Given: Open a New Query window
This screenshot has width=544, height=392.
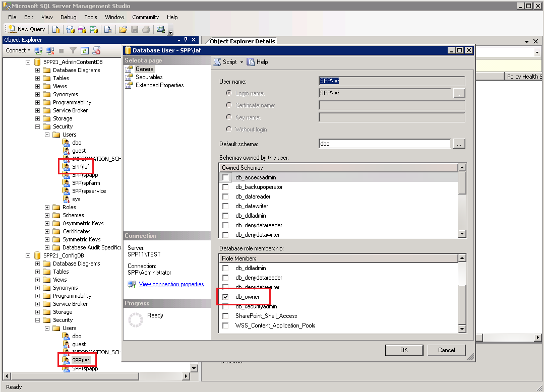Looking at the screenshot, I should (x=25, y=29).
